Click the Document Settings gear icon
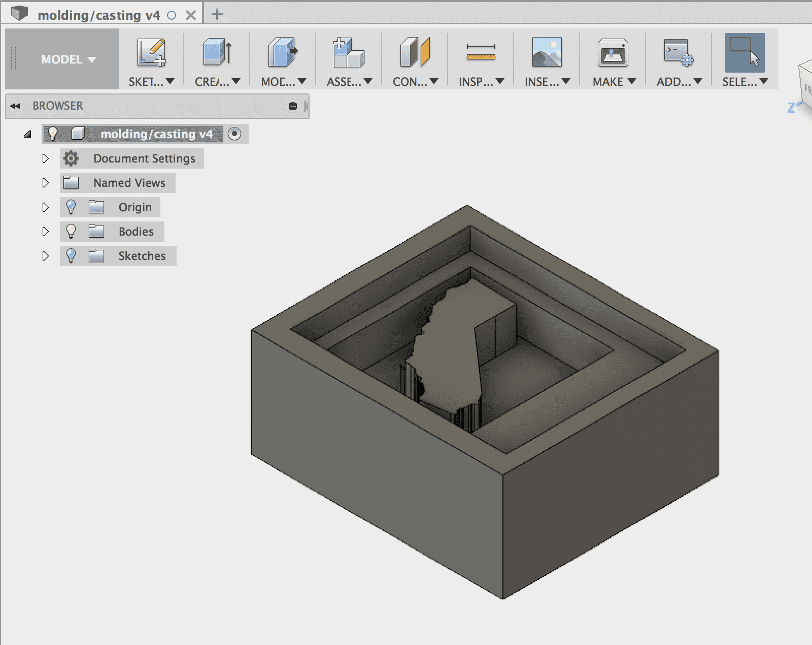Image resolution: width=812 pixels, height=645 pixels. pyautogui.click(x=71, y=158)
